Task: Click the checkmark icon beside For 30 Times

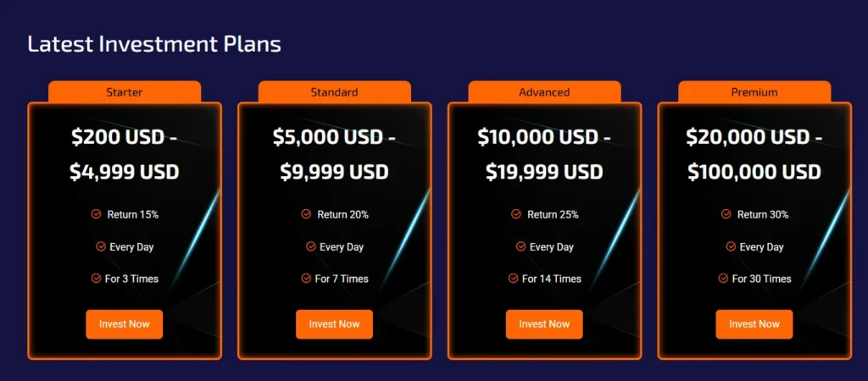Action: pyautogui.click(x=723, y=279)
